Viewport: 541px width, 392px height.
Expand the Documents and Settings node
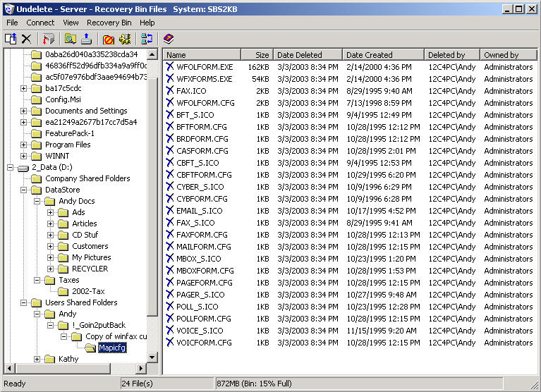pos(23,111)
